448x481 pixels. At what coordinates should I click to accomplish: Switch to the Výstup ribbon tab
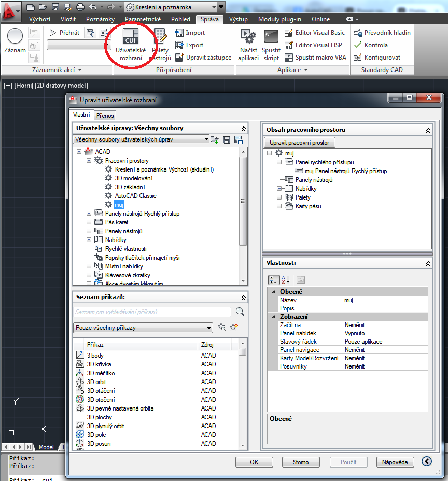[x=239, y=19]
